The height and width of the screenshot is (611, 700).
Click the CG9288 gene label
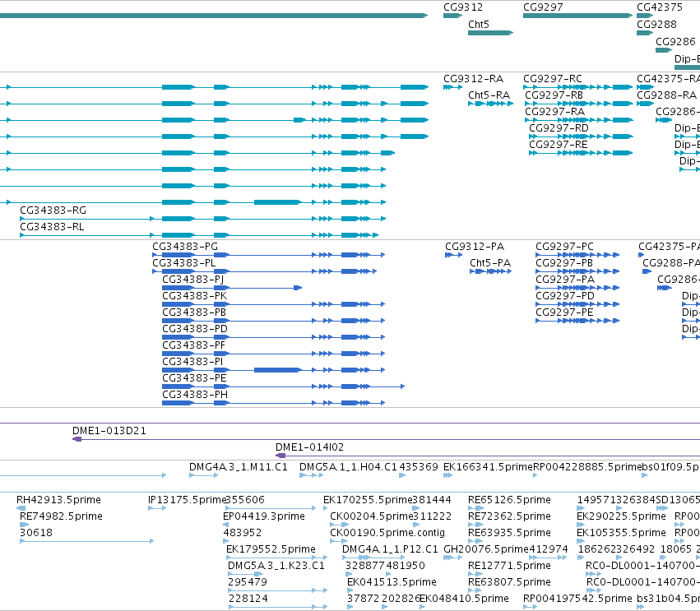(x=656, y=24)
